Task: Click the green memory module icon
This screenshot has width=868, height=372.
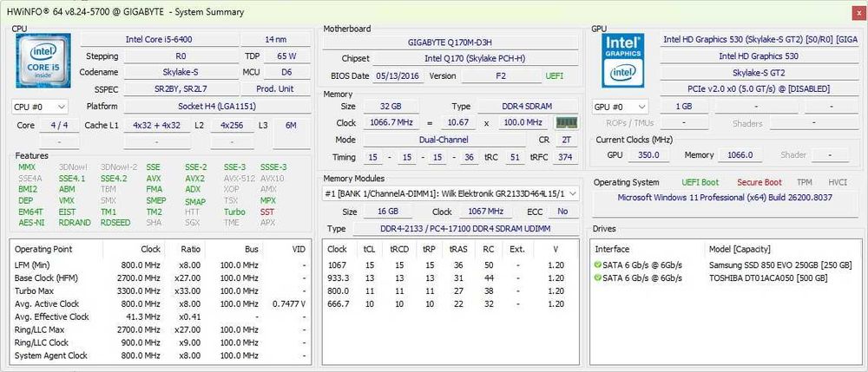Action: [x=566, y=123]
